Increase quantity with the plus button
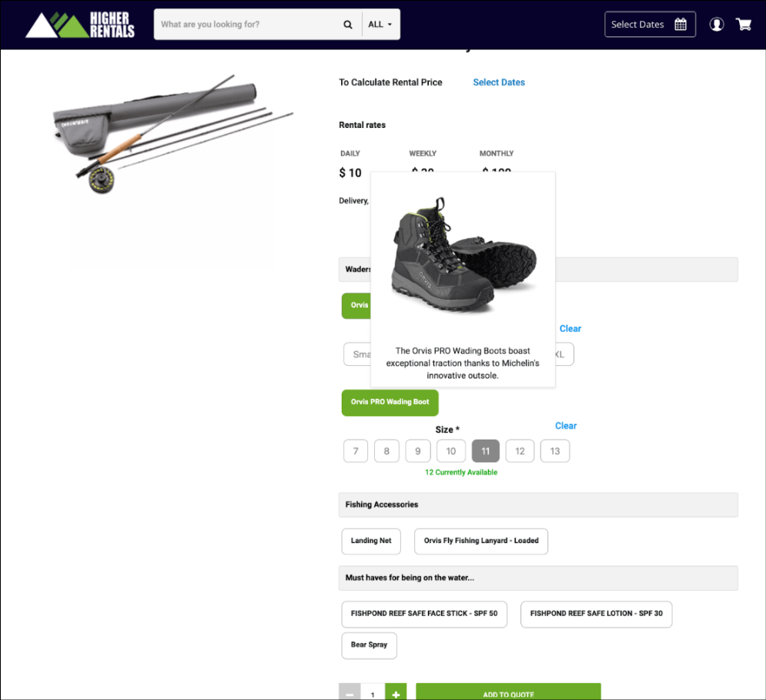766x700 pixels. (396, 693)
